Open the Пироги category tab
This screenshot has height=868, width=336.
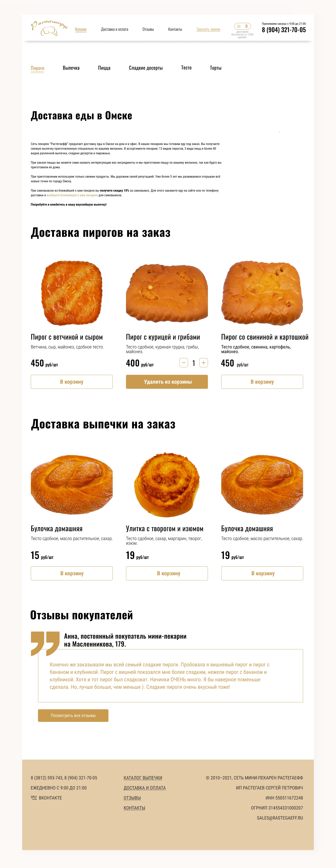[x=37, y=68]
